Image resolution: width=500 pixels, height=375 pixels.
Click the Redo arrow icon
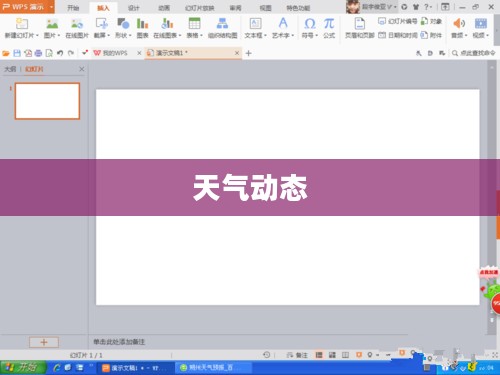(x=71, y=53)
